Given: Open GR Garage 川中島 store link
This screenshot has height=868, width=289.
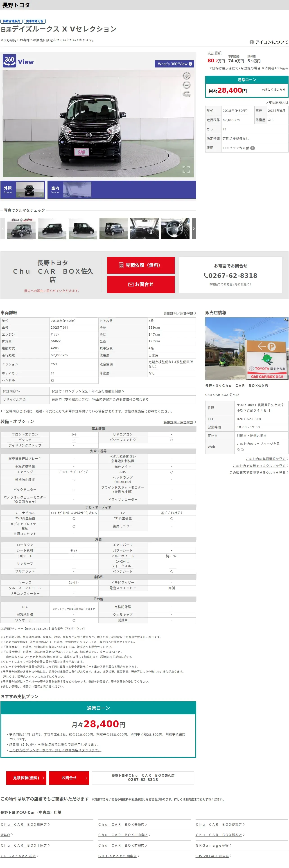Looking at the screenshot, I should tap(119, 856).
